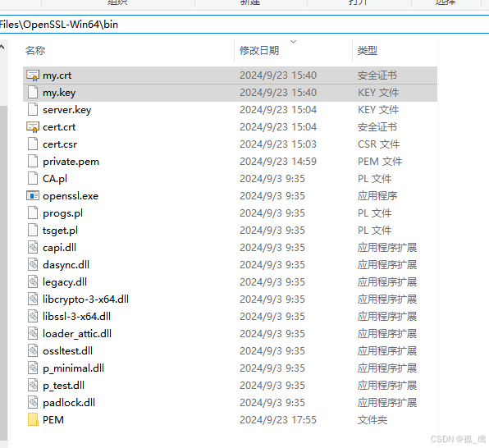Click the dasync.dll file icon

point(33,264)
